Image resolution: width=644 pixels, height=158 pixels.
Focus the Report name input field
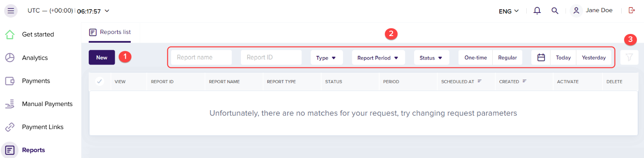click(201, 57)
